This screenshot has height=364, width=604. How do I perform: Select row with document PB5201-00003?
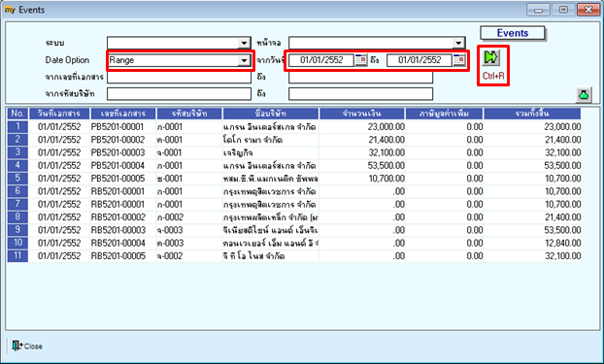click(x=294, y=152)
